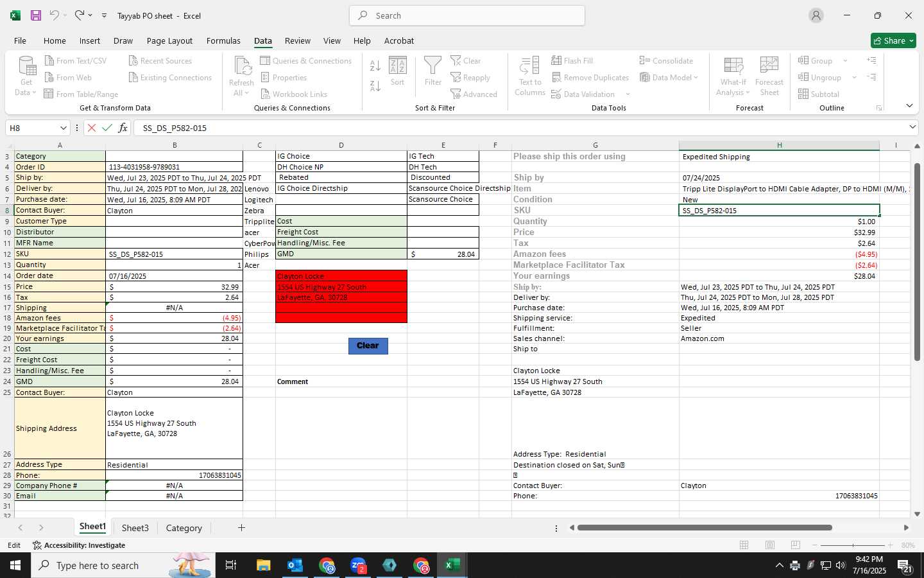The height and width of the screenshot is (578, 924).
Task: Select the Sheet3 worksheet tab
Action: pyautogui.click(x=135, y=528)
